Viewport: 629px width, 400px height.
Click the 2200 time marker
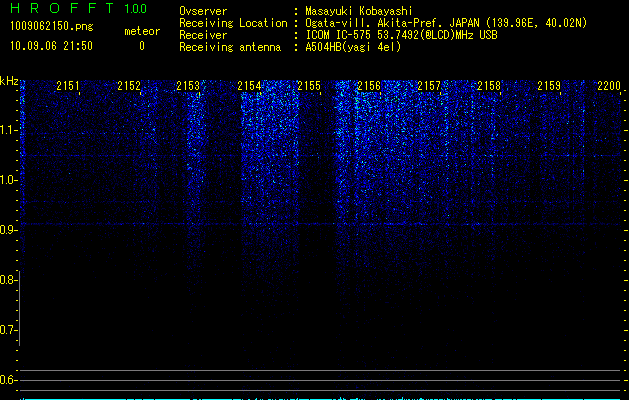pos(609,85)
